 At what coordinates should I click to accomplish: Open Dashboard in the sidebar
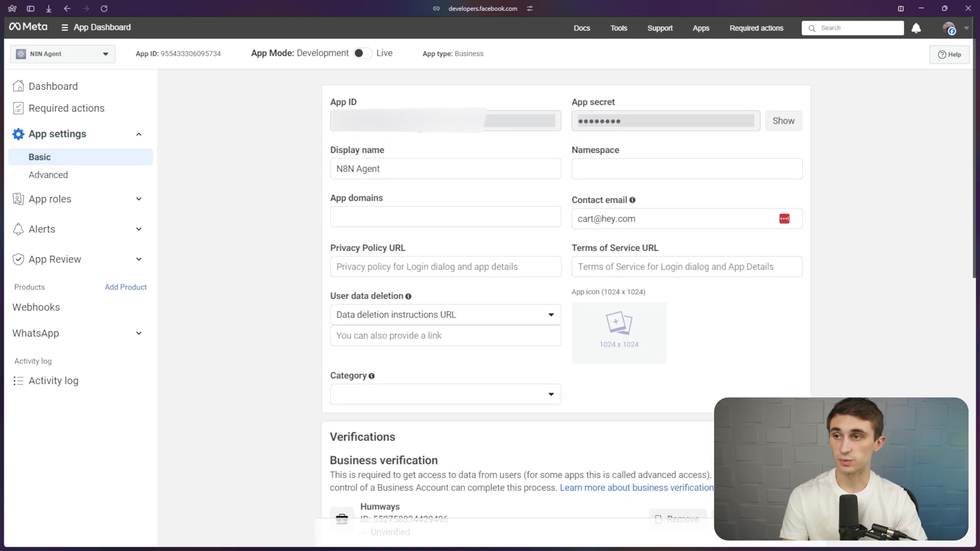click(x=53, y=86)
